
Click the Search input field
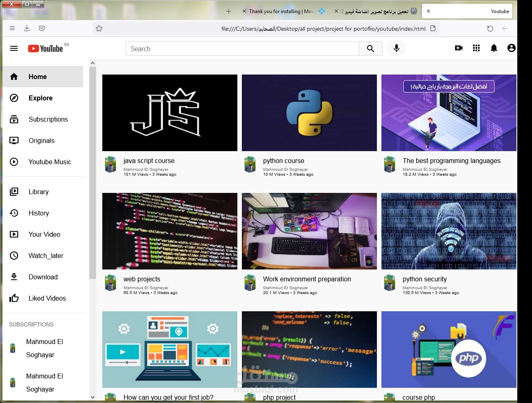click(x=242, y=48)
